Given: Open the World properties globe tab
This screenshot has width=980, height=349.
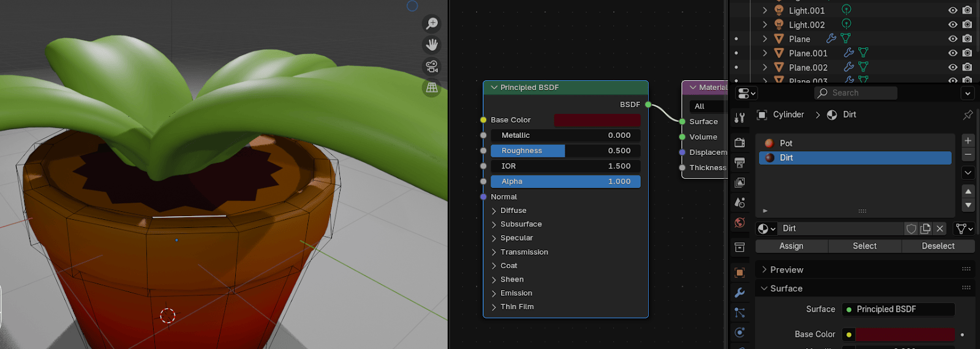Looking at the screenshot, I should pyautogui.click(x=740, y=223).
